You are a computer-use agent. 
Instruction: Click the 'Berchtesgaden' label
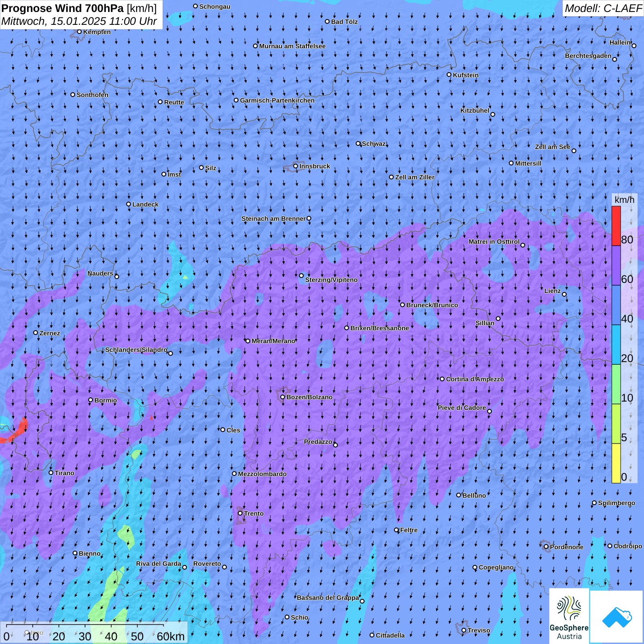tap(588, 56)
